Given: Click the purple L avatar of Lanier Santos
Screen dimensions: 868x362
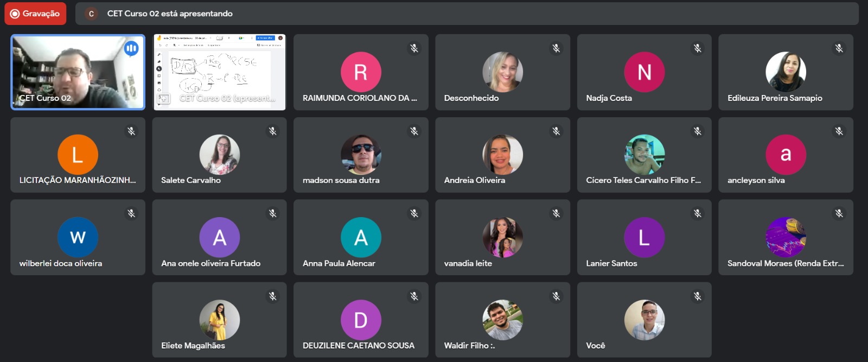Looking at the screenshot, I should (644, 237).
